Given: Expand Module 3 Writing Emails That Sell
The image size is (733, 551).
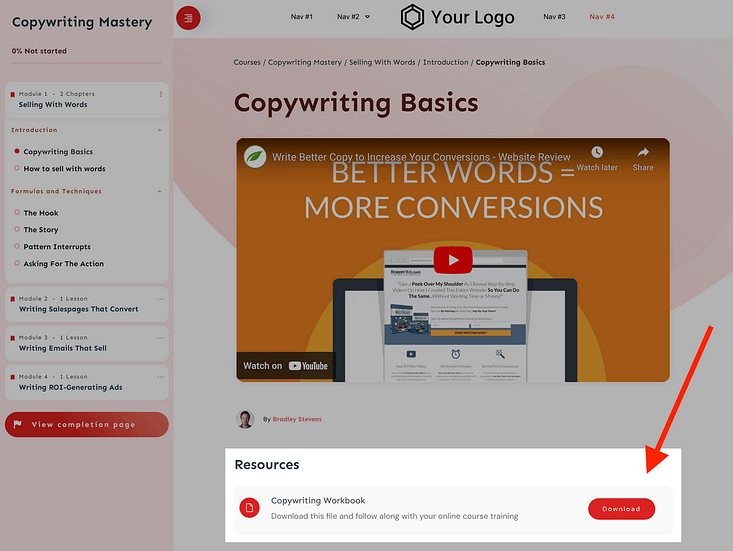Looking at the screenshot, I should [86, 343].
